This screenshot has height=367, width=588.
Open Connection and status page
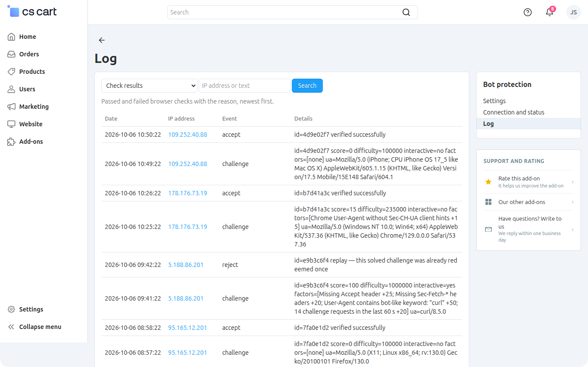[514, 112]
